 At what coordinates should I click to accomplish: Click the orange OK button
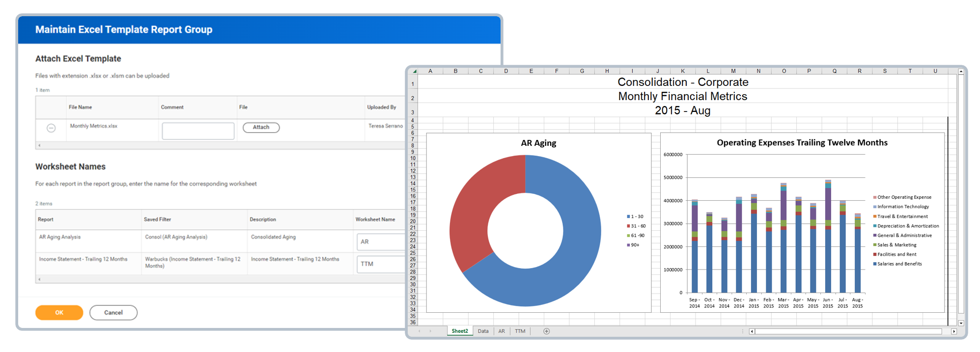point(59,313)
